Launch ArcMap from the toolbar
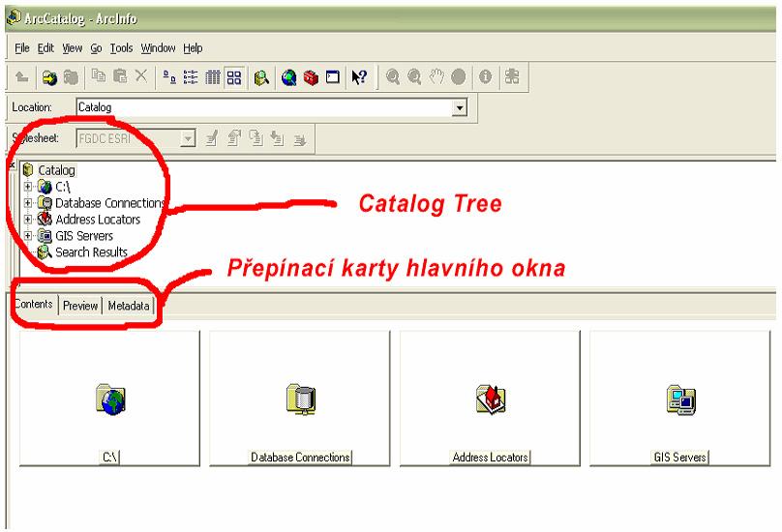The width and height of the screenshot is (782, 532). [x=288, y=77]
